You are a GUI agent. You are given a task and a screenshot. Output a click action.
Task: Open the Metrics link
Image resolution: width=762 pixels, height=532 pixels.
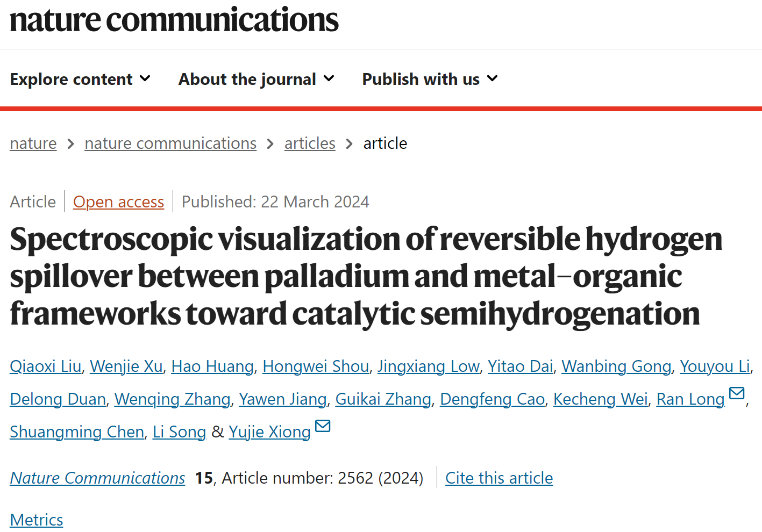click(37, 520)
